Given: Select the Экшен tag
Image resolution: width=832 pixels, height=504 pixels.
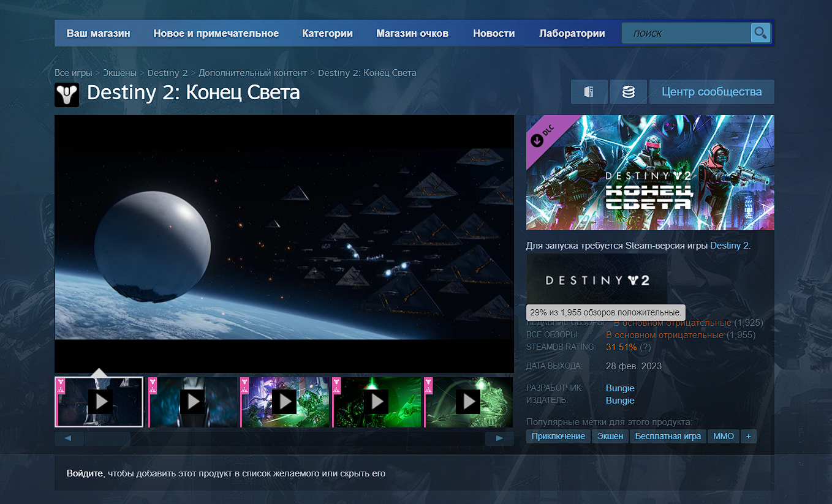Looking at the screenshot, I should pos(610,436).
